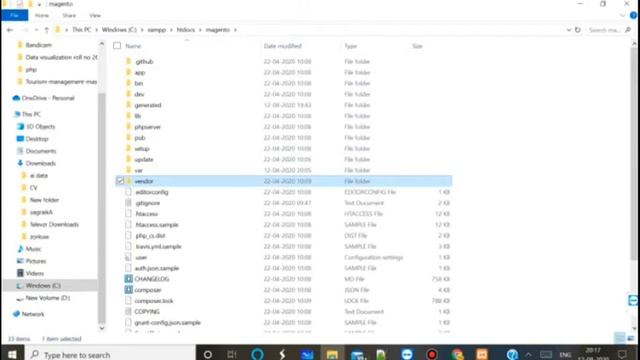Viewport: 640px width, 360px height.
Task: Select the phpserver folder
Action: 147,127
